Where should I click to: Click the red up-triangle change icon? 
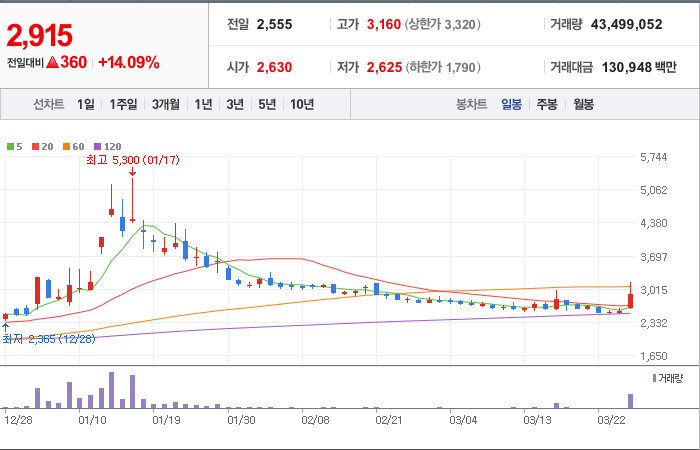[52, 63]
